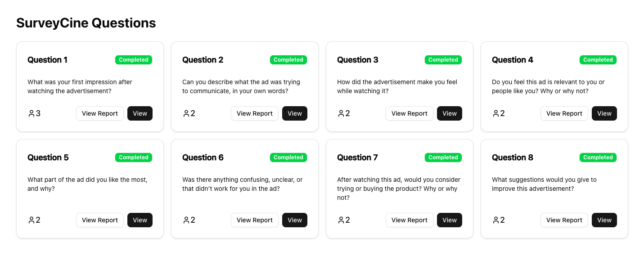Open View Report for Question 1
Viewport: 644px width, 270px height.
(x=100, y=113)
